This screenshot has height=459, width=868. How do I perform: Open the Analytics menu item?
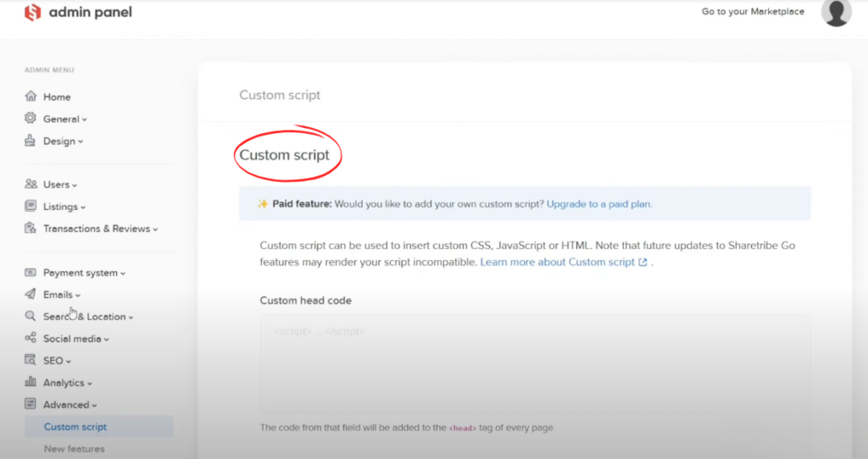point(64,383)
